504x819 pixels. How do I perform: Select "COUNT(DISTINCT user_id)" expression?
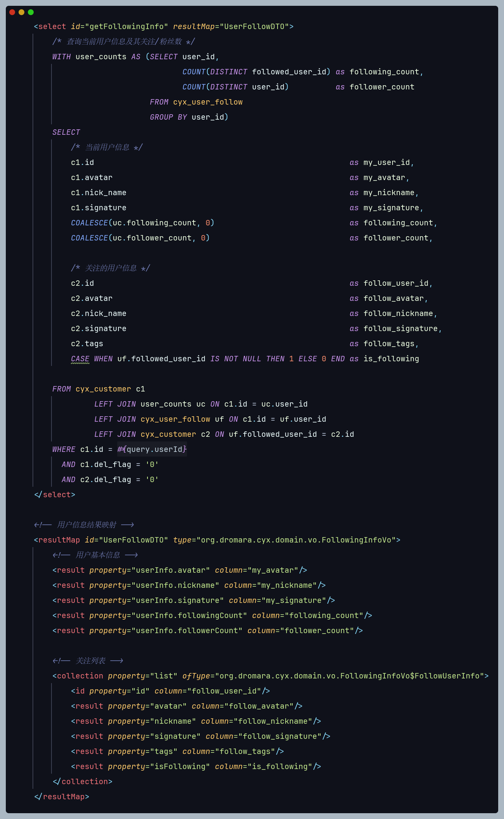235,87
